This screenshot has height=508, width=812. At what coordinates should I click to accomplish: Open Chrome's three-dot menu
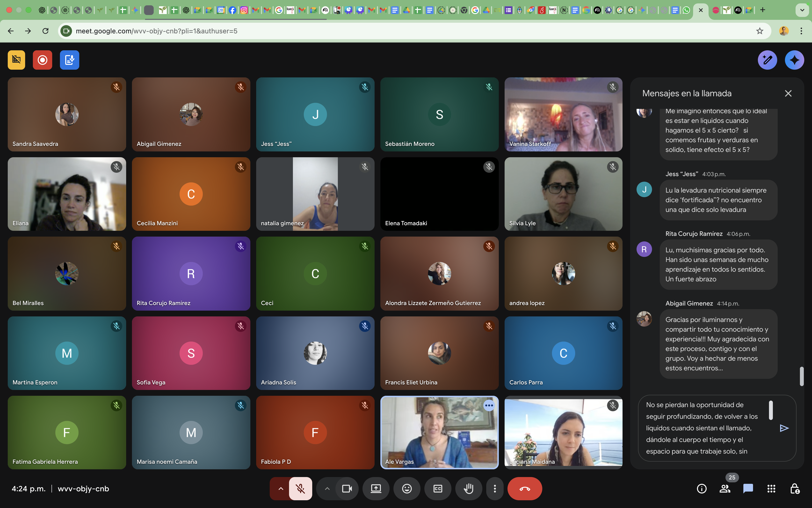coord(801,31)
